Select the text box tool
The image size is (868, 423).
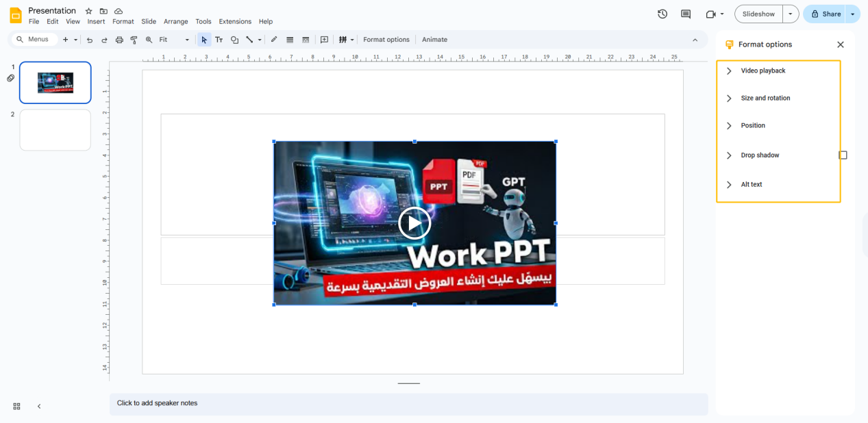coord(219,40)
